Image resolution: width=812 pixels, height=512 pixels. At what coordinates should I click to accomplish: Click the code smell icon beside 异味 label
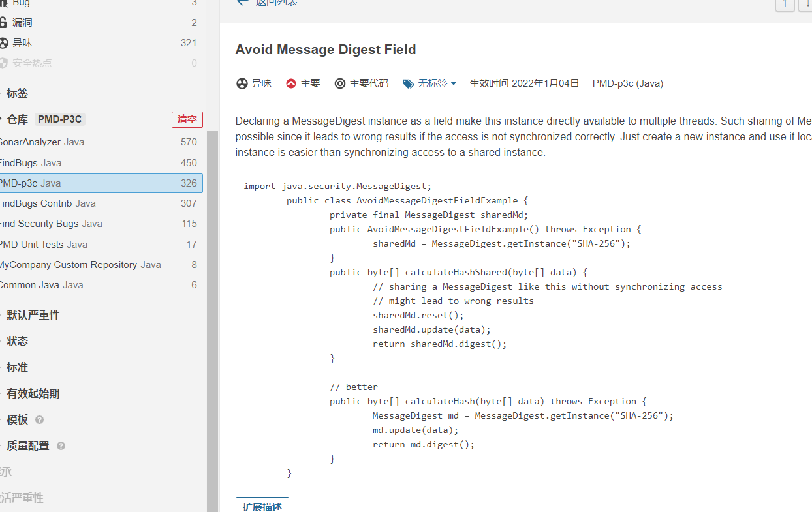click(x=242, y=83)
